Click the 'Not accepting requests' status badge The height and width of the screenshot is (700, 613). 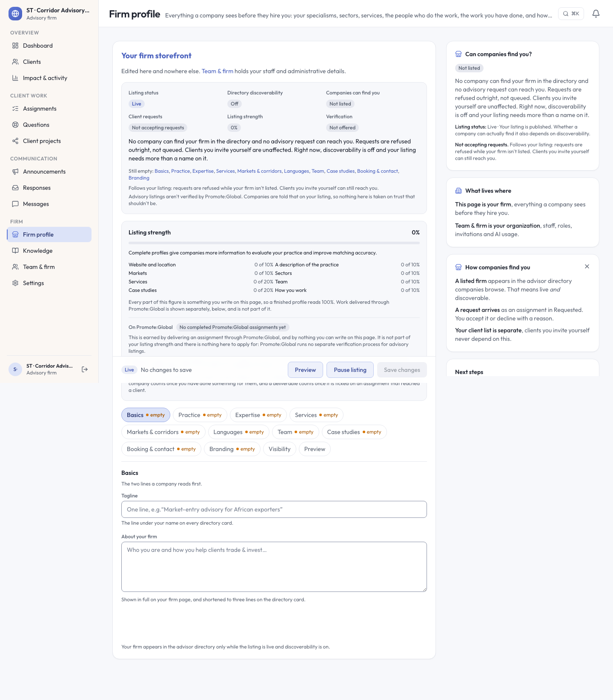(158, 128)
